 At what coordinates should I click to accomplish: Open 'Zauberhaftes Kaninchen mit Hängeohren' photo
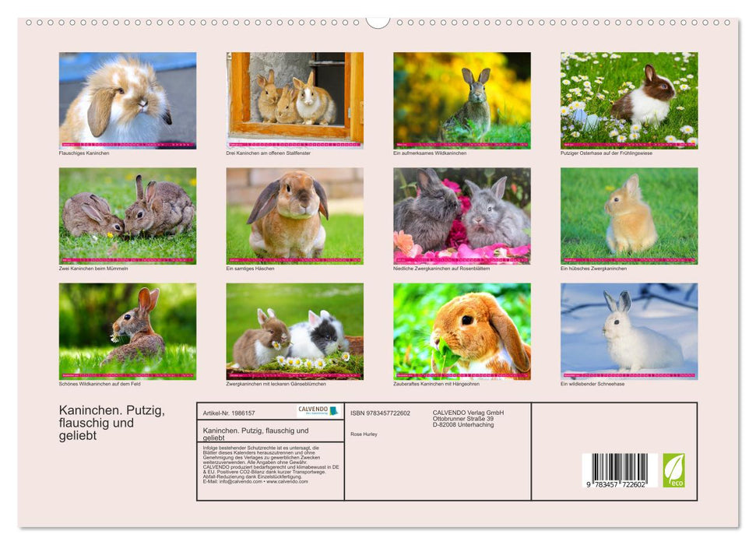(x=462, y=331)
